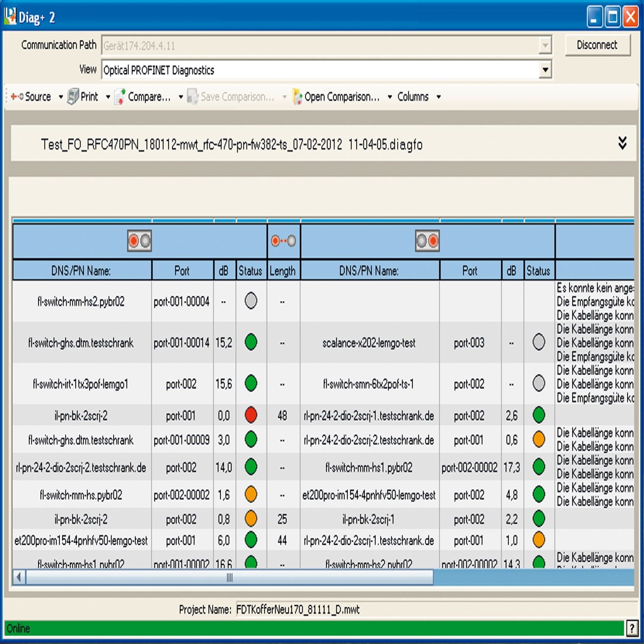Open the Source dropdown arrow

pyautogui.click(x=61, y=97)
